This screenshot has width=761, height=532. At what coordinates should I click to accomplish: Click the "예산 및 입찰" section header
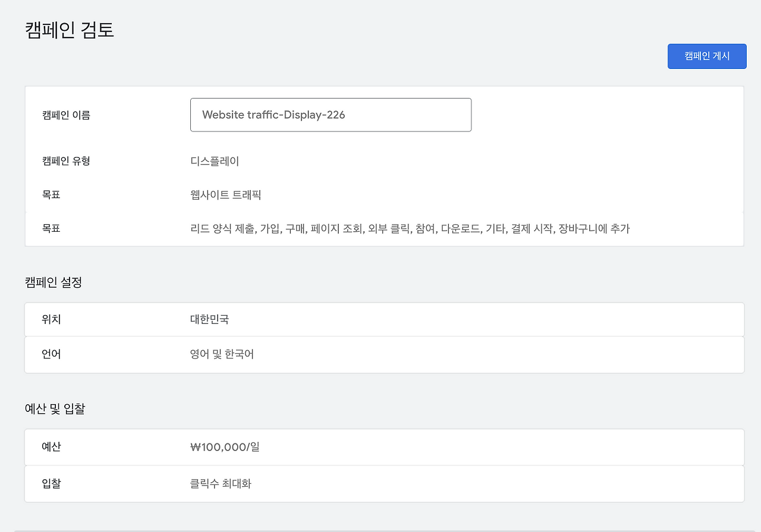55,408
